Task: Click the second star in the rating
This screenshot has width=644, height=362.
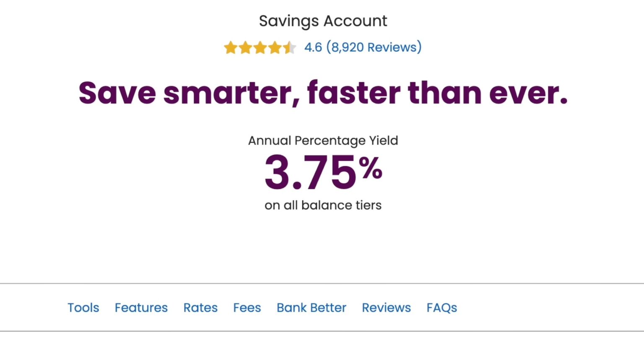Action: 245,48
